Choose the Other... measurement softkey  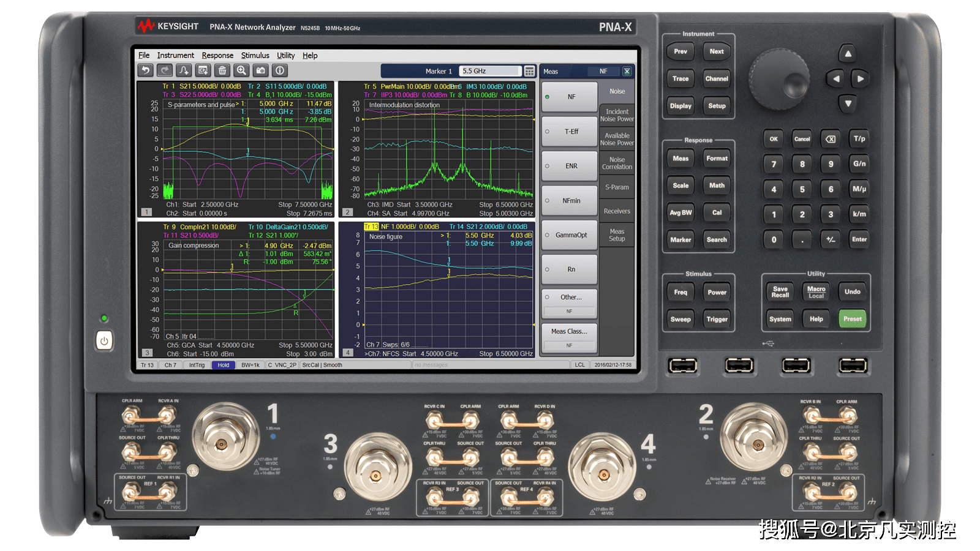tap(570, 304)
